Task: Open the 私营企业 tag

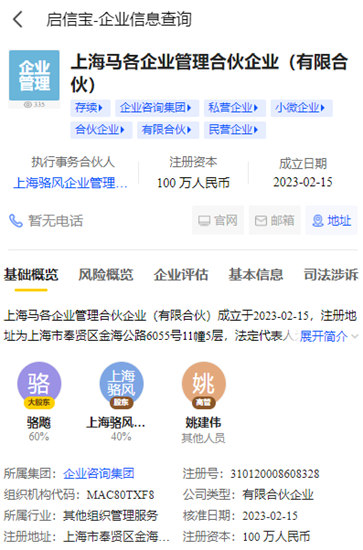Action: 235,108
